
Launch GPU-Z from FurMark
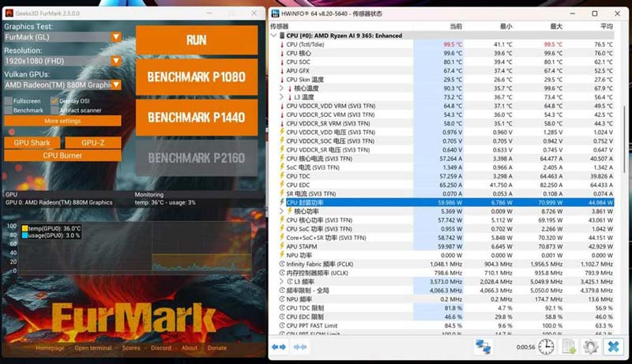(92, 143)
